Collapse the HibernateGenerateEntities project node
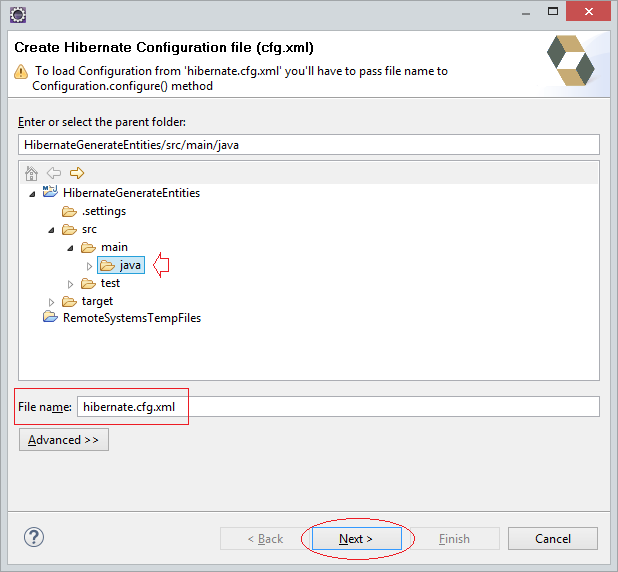The image size is (618, 572). pyautogui.click(x=32, y=194)
